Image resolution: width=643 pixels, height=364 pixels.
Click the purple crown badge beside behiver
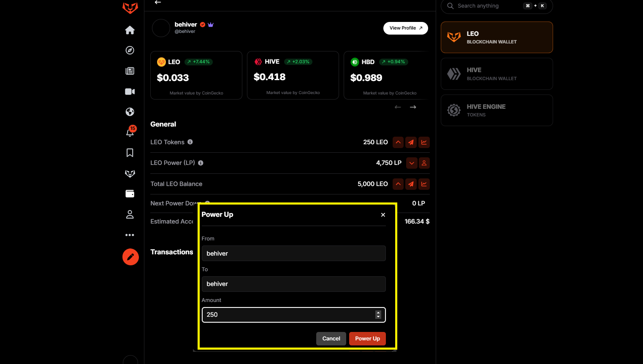[x=211, y=24]
